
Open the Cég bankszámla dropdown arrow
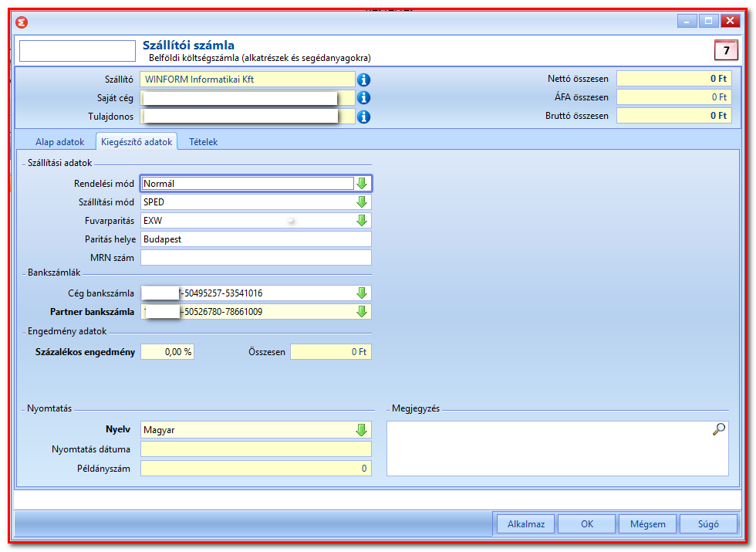[x=362, y=293]
